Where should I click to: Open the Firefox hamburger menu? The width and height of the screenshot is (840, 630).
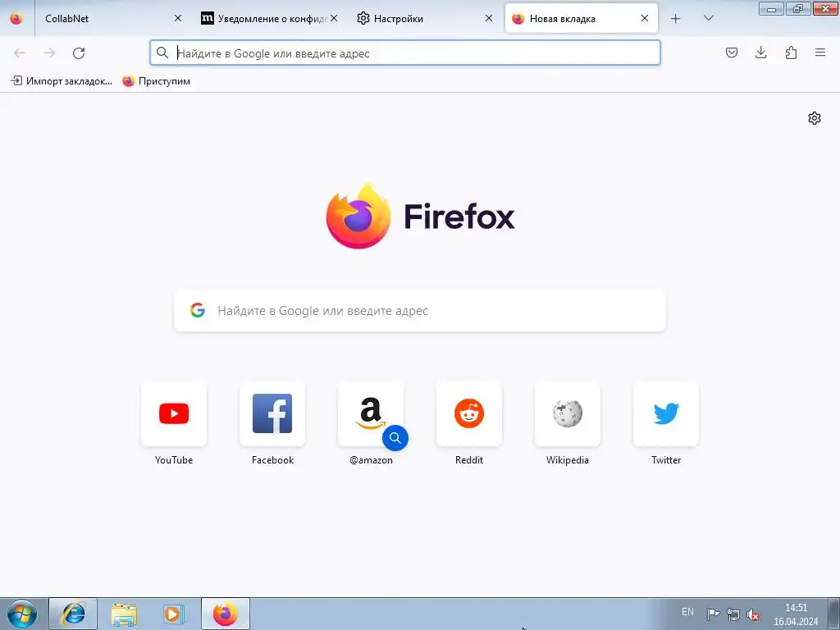tap(820, 52)
